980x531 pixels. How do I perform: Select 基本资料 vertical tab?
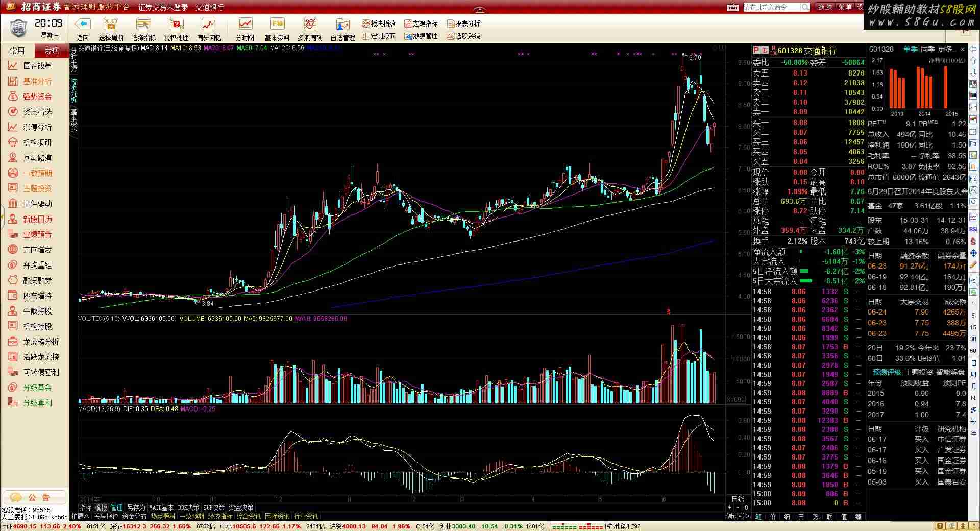(x=73, y=121)
